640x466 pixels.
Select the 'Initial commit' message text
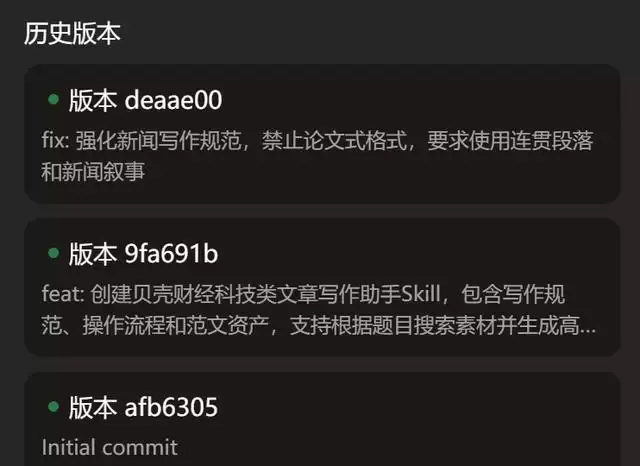pyautogui.click(x=110, y=447)
